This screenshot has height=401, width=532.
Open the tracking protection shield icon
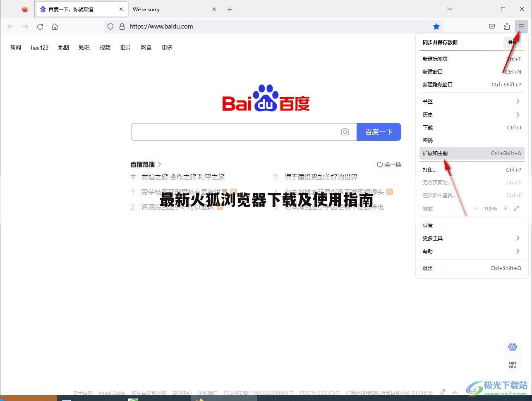[110, 26]
